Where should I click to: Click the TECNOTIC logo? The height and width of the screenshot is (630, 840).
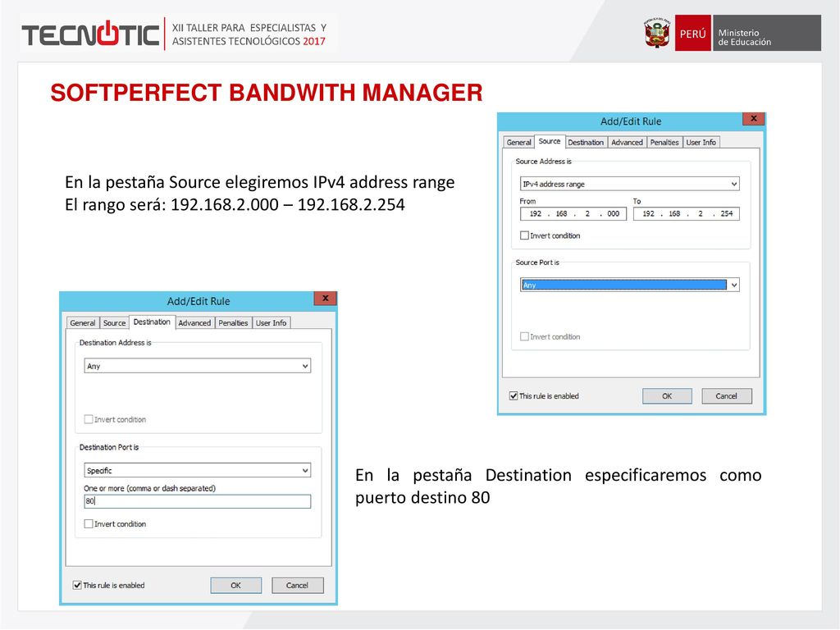90,34
